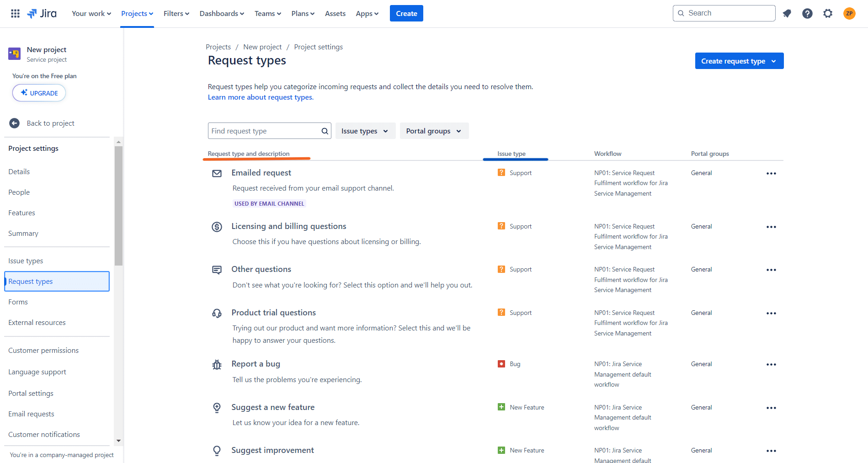This screenshot has height=463, width=868.
Task: Open External resources in the sidebar
Action: (37, 323)
